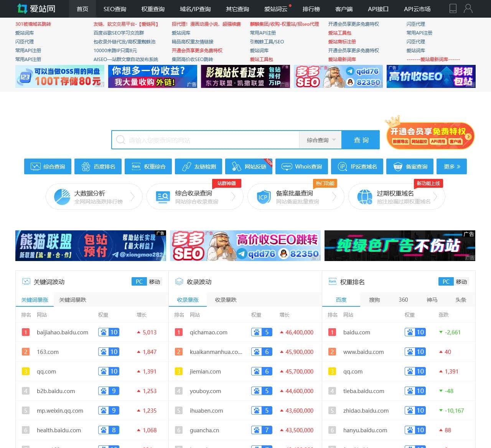Click the globe icon for 过期权重域名
The height and width of the screenshot is (448, 491).
(x=364, y=197)
